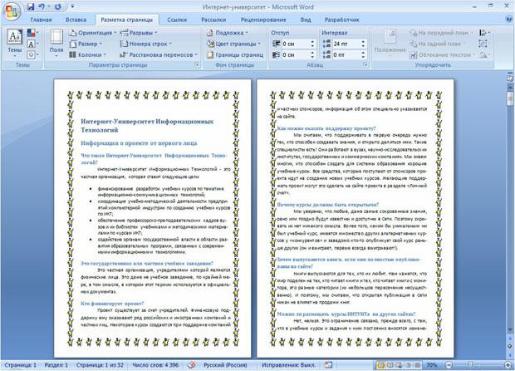
Task: Open the Поля margins button
Action: tap(56, 43)
